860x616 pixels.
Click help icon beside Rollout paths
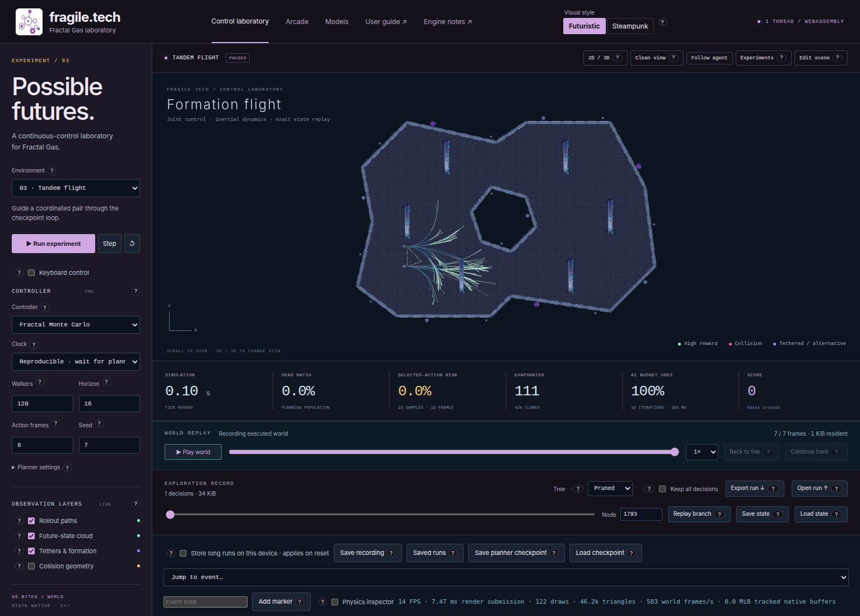[20, 521]
